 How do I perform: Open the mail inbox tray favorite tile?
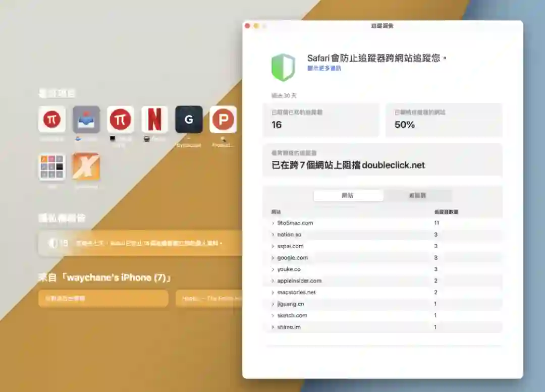[86, 119]
